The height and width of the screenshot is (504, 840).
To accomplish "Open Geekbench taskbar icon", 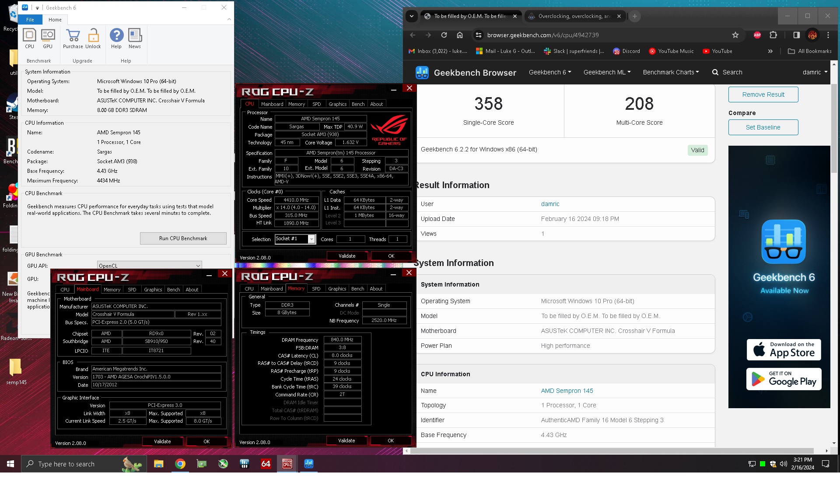I will [x=309, y=464].
